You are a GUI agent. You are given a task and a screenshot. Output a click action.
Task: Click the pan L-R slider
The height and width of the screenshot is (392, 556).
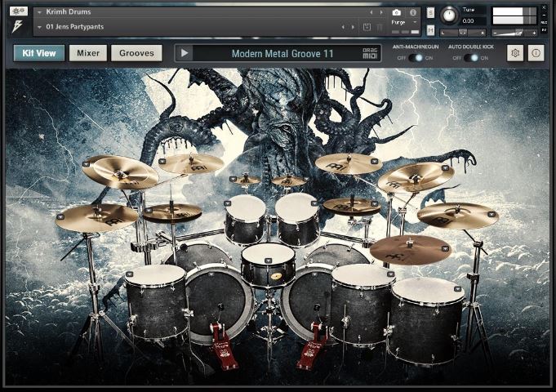[463, 33]
